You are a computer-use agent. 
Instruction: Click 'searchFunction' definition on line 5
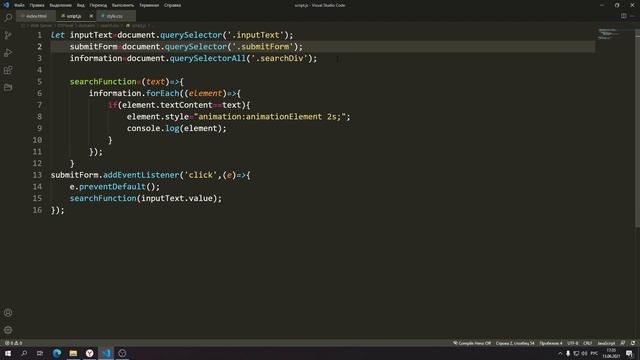point(103,82)
